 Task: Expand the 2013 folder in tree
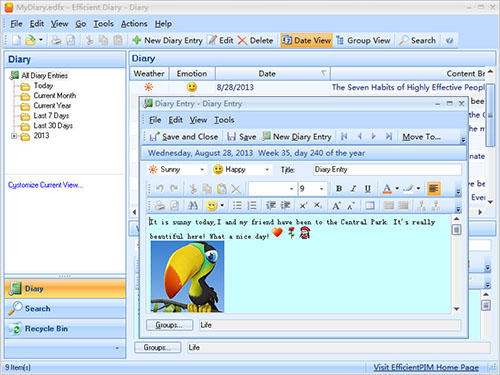(14, 136)
